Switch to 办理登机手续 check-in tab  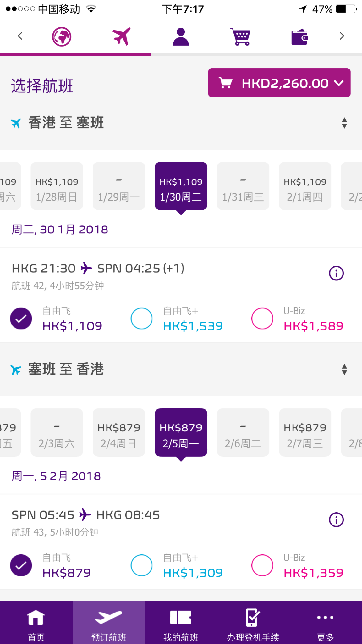tap(253, 623)
